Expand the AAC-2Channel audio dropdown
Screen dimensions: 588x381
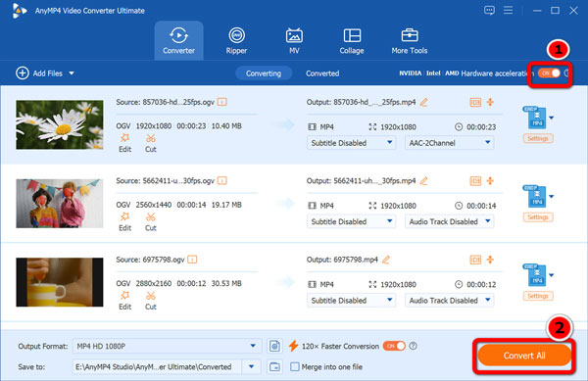[x=449, y=143]
